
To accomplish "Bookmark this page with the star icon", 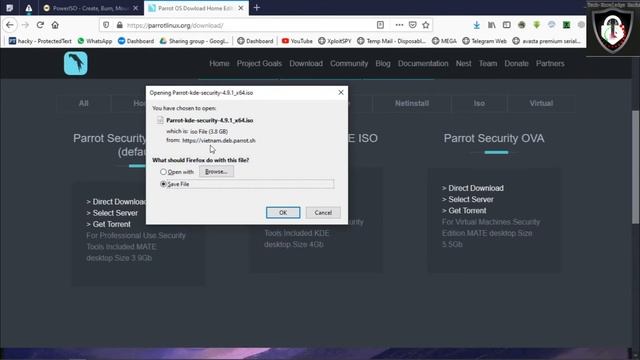I will 426,25.
